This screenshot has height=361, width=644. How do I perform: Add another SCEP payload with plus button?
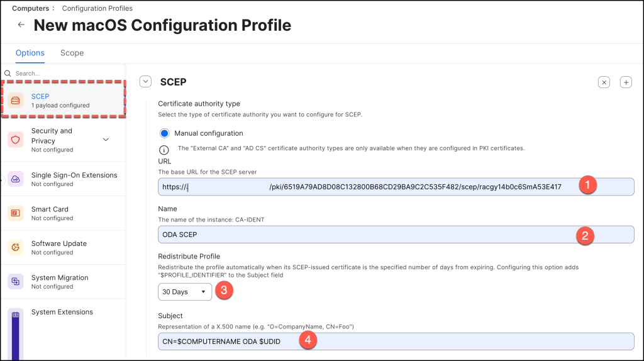click(626, 82)
